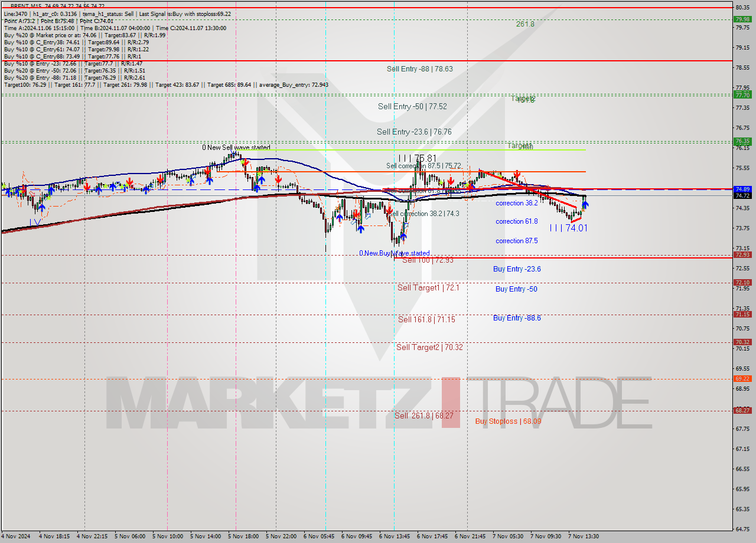The width and height of the screenshot is (756, 543).
Task: Select the 'Buy Entry -50' label
Action: coord(516,289)
